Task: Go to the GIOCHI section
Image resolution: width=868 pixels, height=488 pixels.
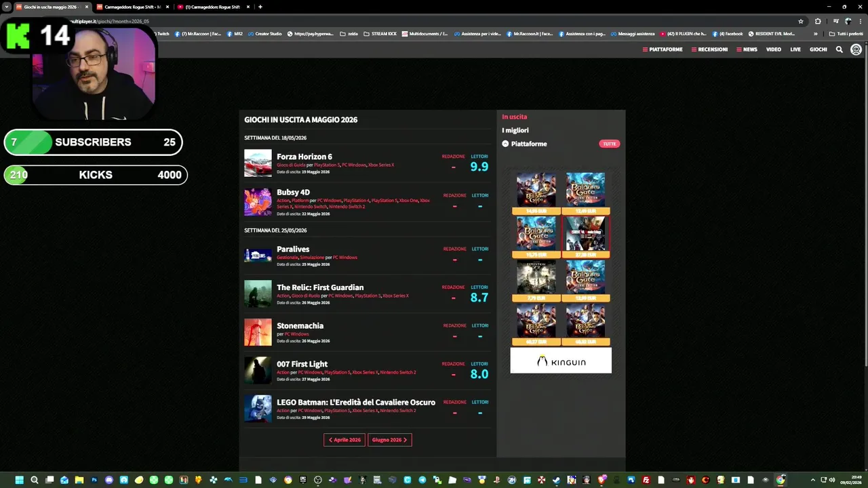Action: tap(818, 49)
